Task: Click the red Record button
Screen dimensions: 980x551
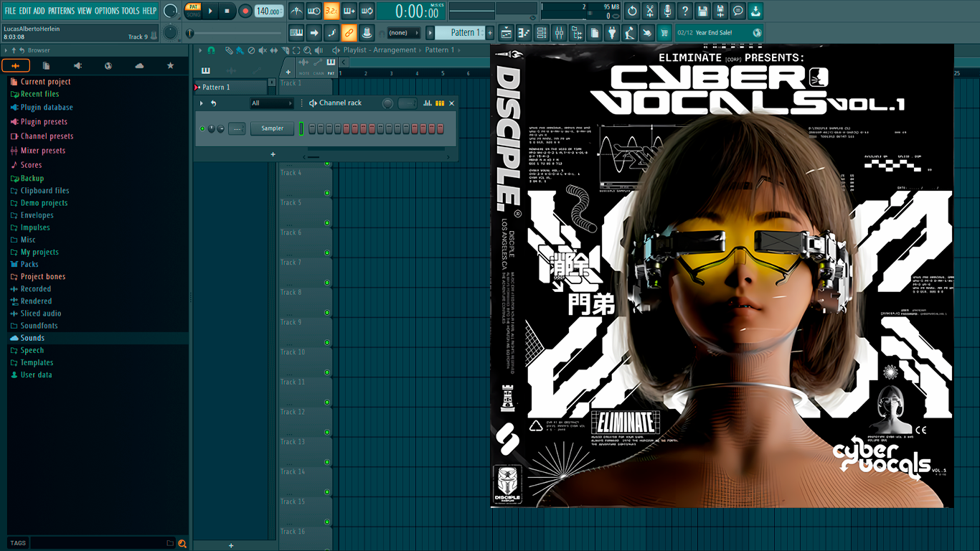Action: tap(245, 11)
